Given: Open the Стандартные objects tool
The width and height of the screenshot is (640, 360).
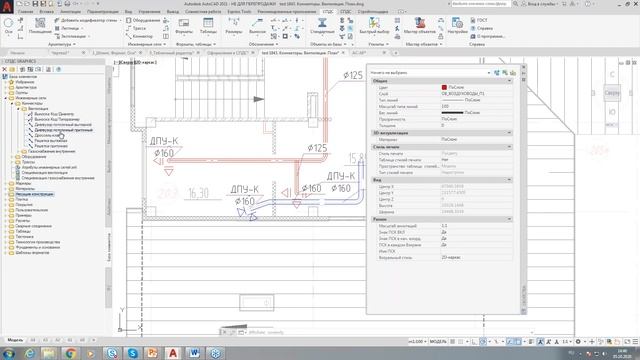Looking at the screenshot, I should coord(322,26).
